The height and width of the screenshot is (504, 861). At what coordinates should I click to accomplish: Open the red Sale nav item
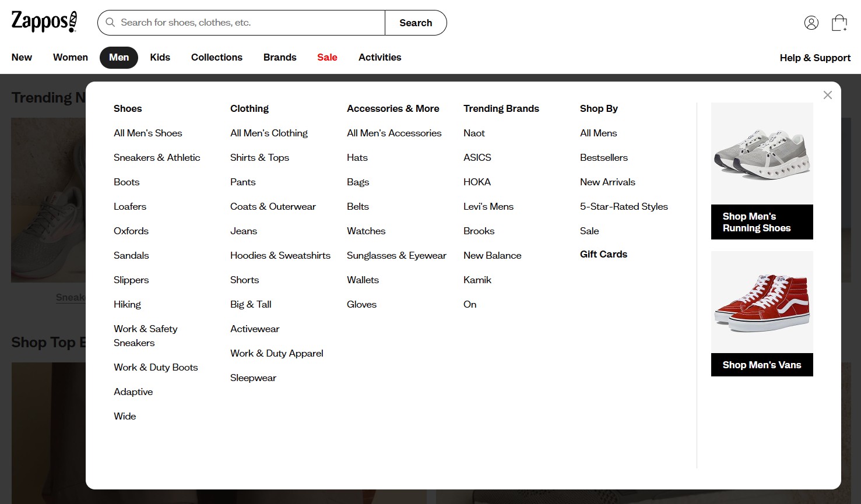click(x=327, y=57)
